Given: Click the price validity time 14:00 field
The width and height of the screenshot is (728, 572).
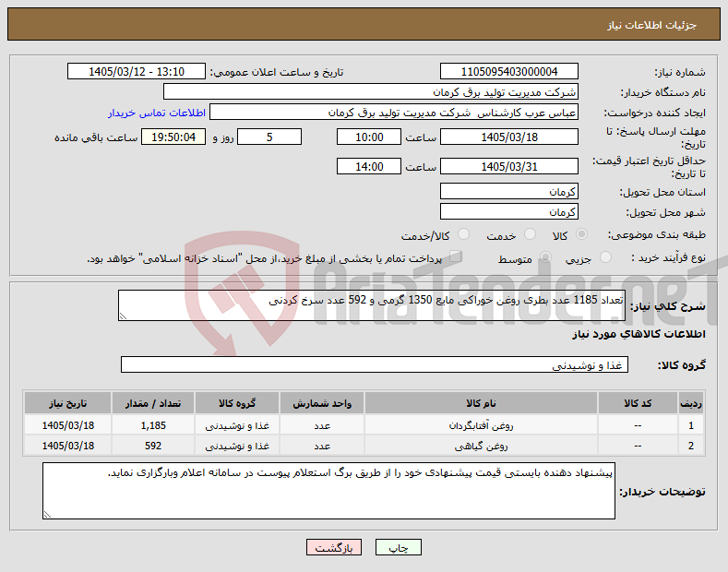Looking at the screenshot, I should [x=369, y=166].
